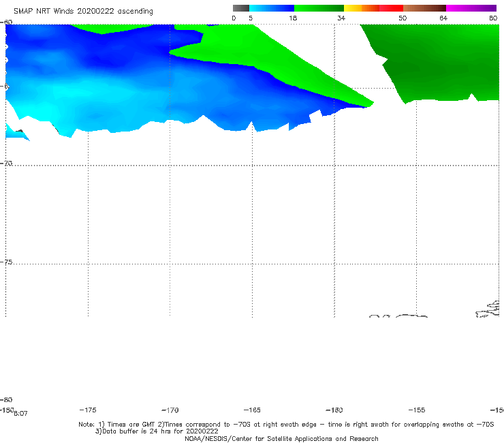Click the red segment of the color bar

coord(391,8)
